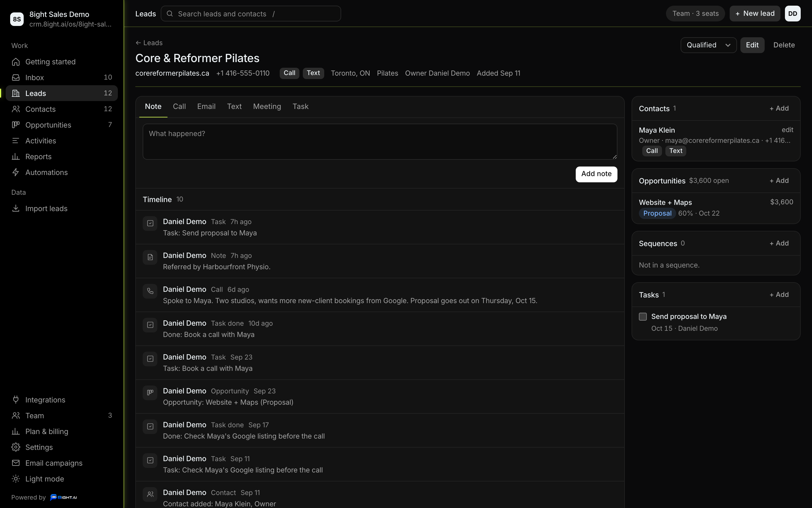Image resolution: width=812 pixels, height=508 pixels.
Task: Add an opportunity in Opportunities panel
Action: [779, 180]
